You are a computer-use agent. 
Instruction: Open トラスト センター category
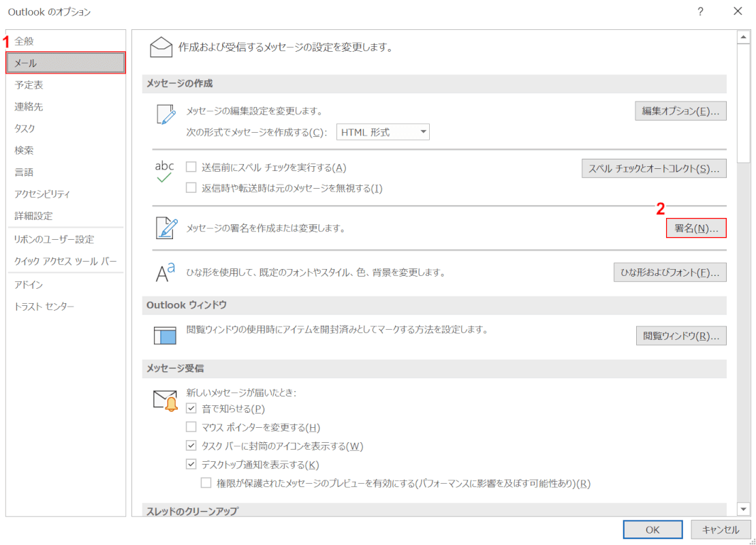point(65,307)
